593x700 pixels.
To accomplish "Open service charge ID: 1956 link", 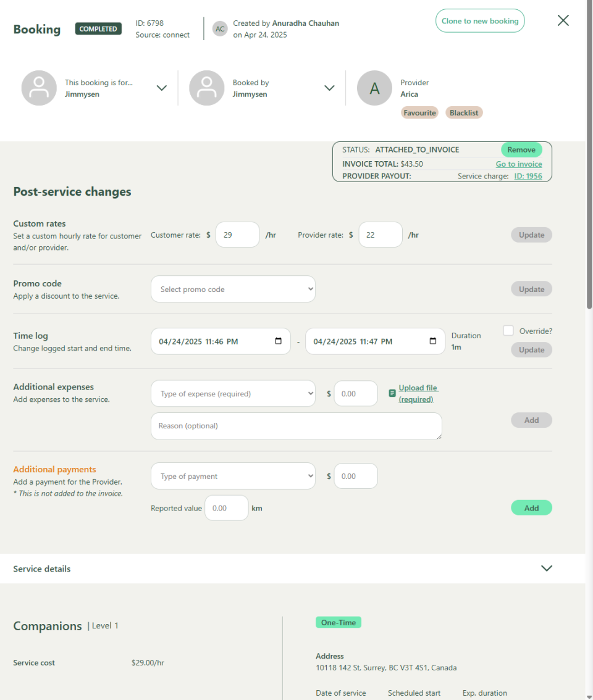I will 528,177.
